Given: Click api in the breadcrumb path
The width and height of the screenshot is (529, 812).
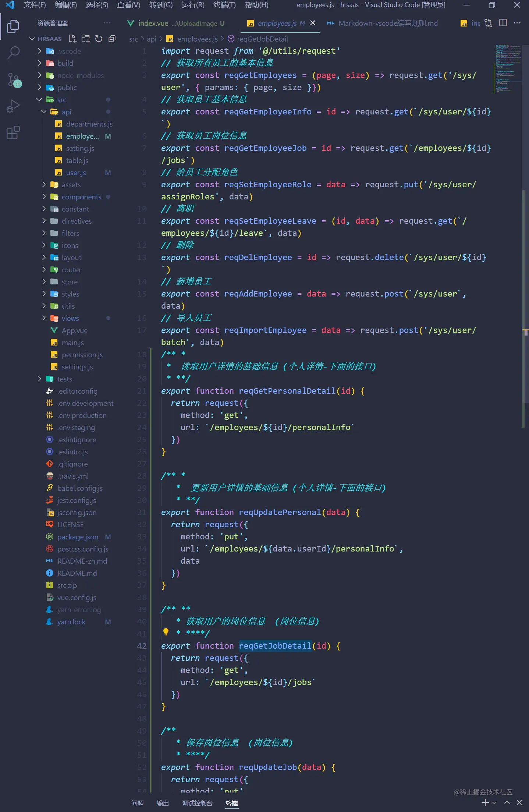Looking at the screenshot, I should pos(152,39).
